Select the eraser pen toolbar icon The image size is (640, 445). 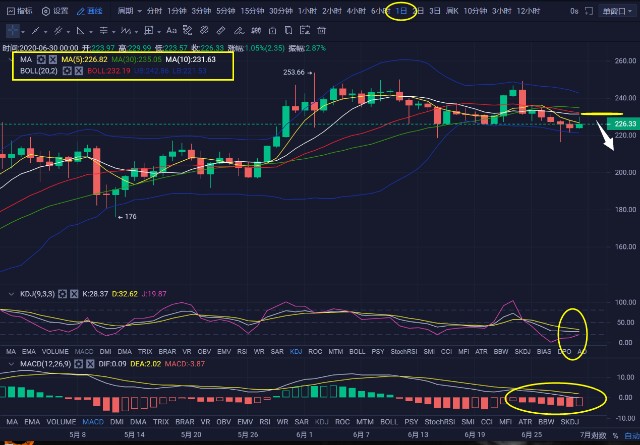[239, 30]
